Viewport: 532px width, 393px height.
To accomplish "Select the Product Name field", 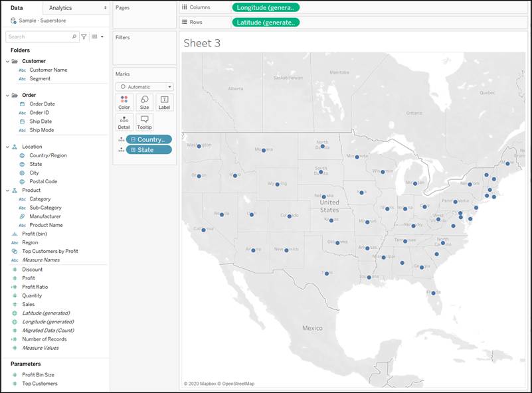I will tap(46, 225).
